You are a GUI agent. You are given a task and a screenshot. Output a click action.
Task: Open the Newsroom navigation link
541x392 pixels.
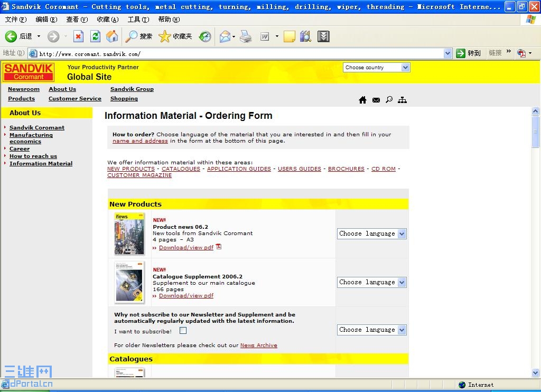[x=24, y=89]
